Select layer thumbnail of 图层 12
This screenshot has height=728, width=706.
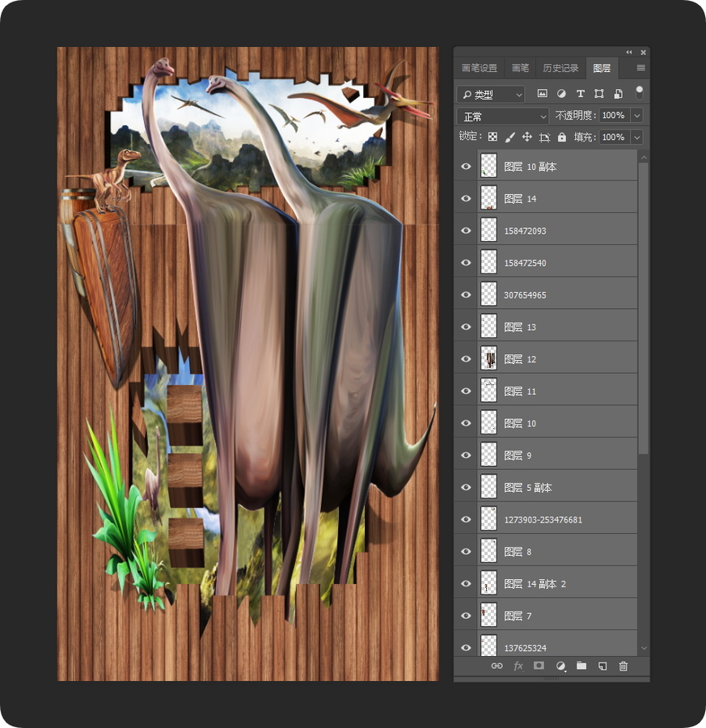pyautogui.click(x=488, y=358)
